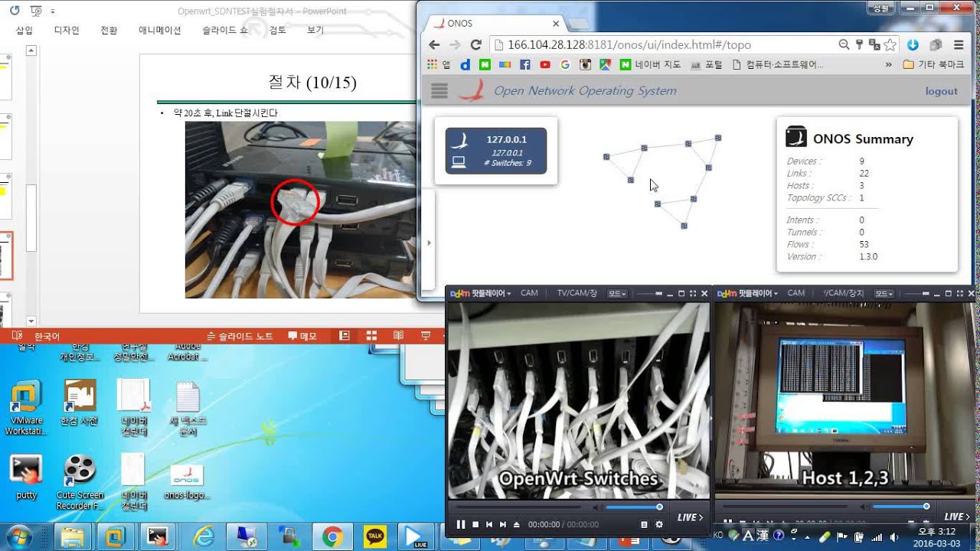Viewport: 980px width, 551px height.
Task: Open Chrome from the taskbar
Action: click(332, 537)
